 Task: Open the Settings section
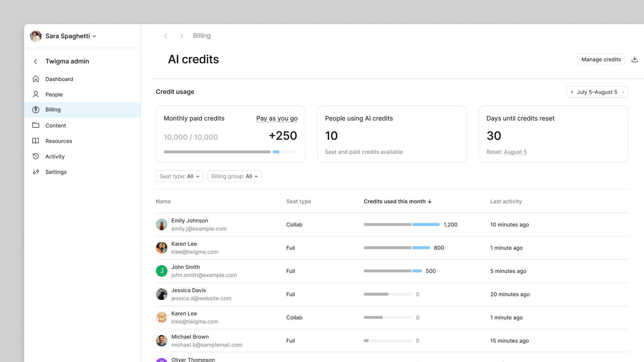(x=56, y=172)
